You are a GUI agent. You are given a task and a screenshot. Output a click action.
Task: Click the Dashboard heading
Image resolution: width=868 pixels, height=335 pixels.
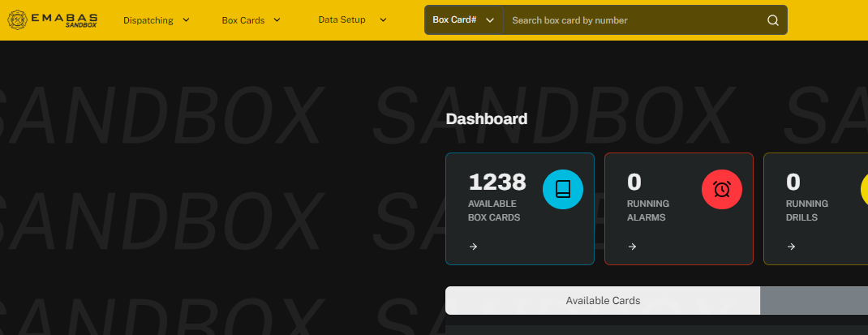point(487,119)
